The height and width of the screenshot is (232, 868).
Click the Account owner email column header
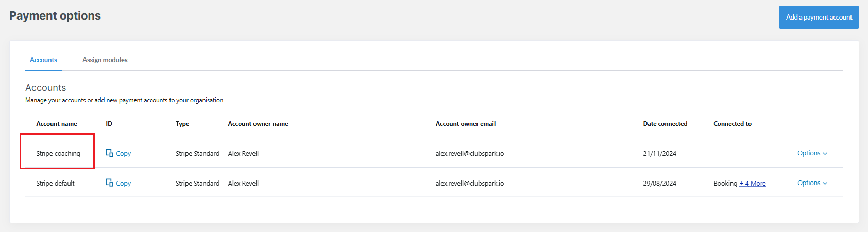[x=465, y=124]
